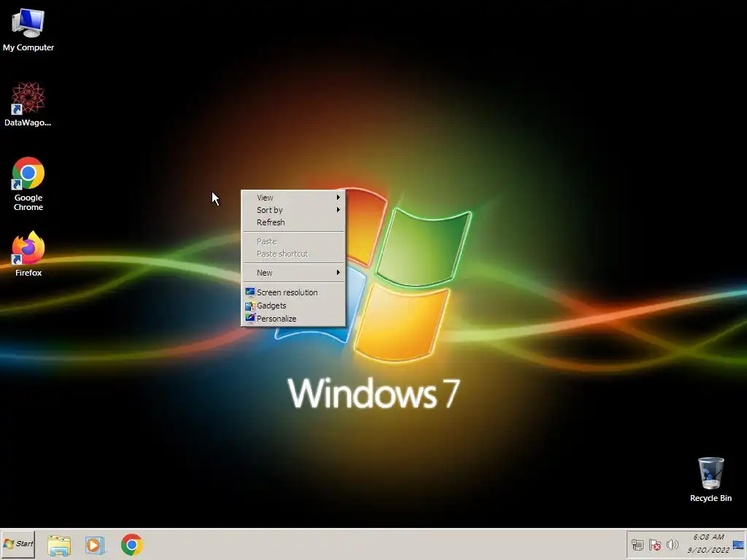The height and width of the screenshot is (560, 747).
Task: Select the DataWagon desktop shortcut
Action: coord(28,104)
